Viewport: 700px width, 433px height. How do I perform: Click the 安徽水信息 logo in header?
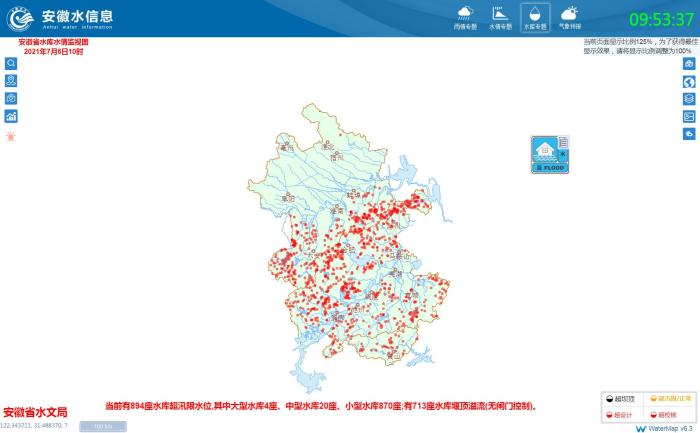[x=60, y=18]
